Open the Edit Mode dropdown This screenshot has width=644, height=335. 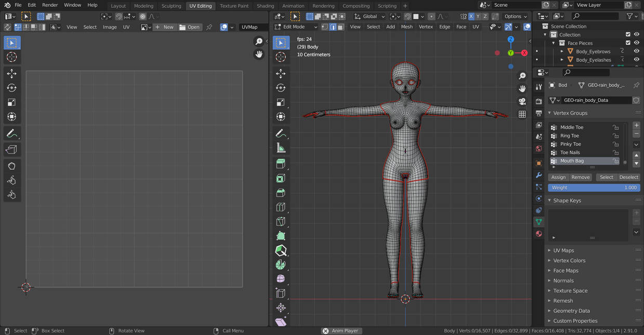coord(296,26)
